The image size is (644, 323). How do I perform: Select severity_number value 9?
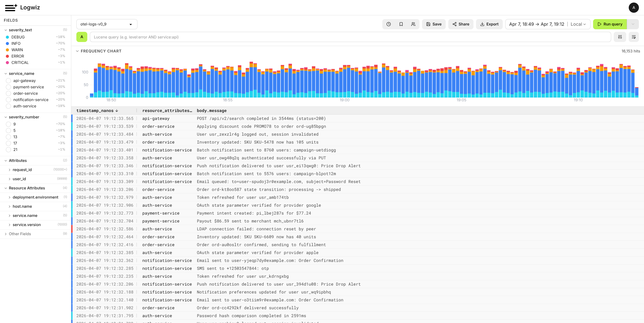tap(8, 124)
